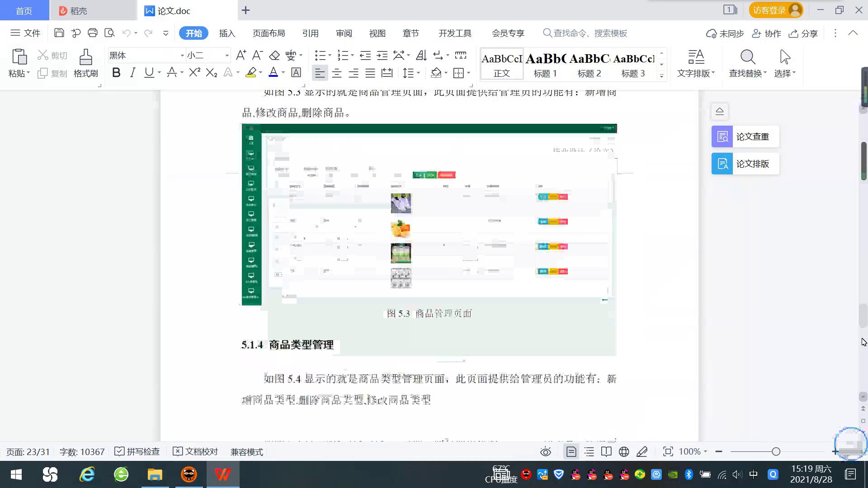
Task: Apply superscript formatting
Action: (193, 72)
